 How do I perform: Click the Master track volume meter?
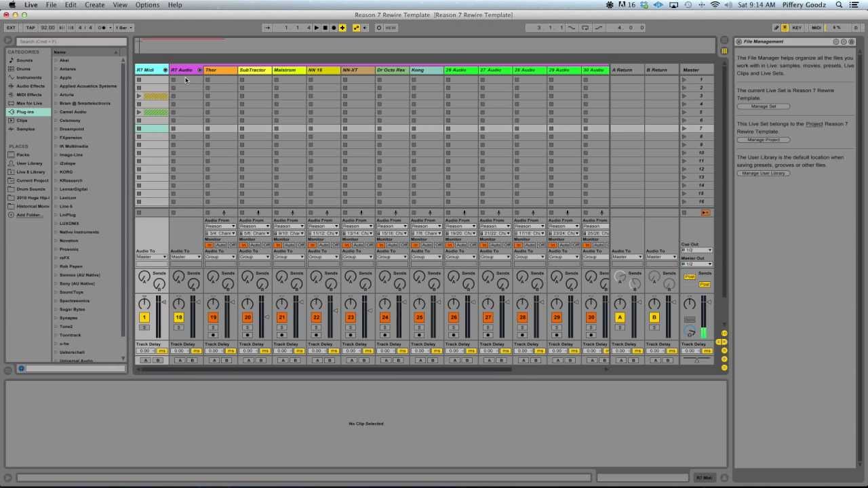click(703, 318)
